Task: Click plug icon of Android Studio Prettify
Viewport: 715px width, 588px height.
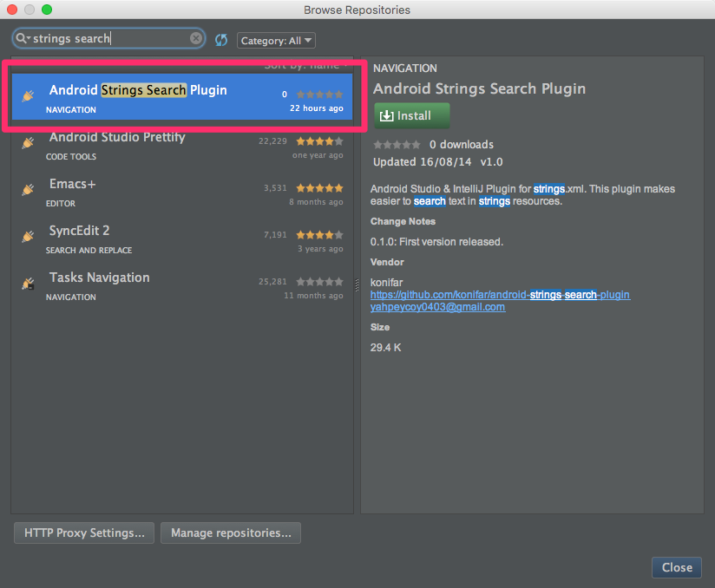Action: (x=29, y=143)
